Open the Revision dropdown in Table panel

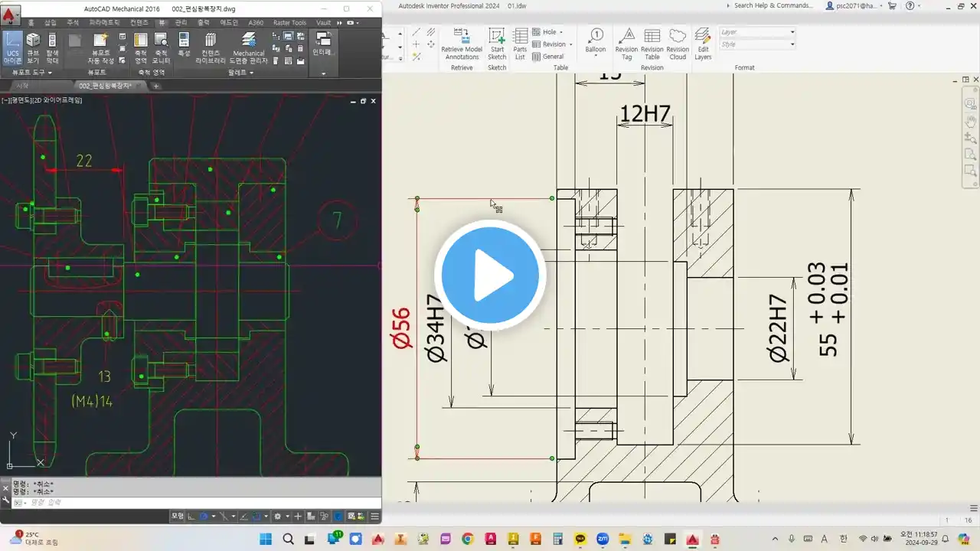pyautogui.click(x=553, y=44)
